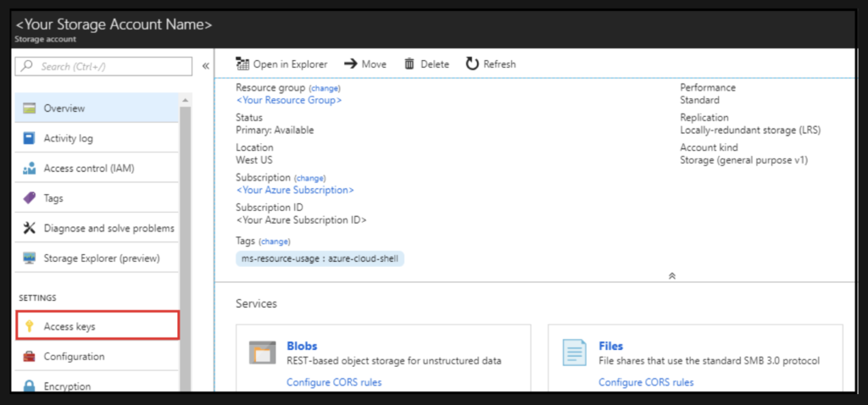The image size is (868, 405).
Task: Click the Overview icon in sidebar
Action: (x=30, y=108)
